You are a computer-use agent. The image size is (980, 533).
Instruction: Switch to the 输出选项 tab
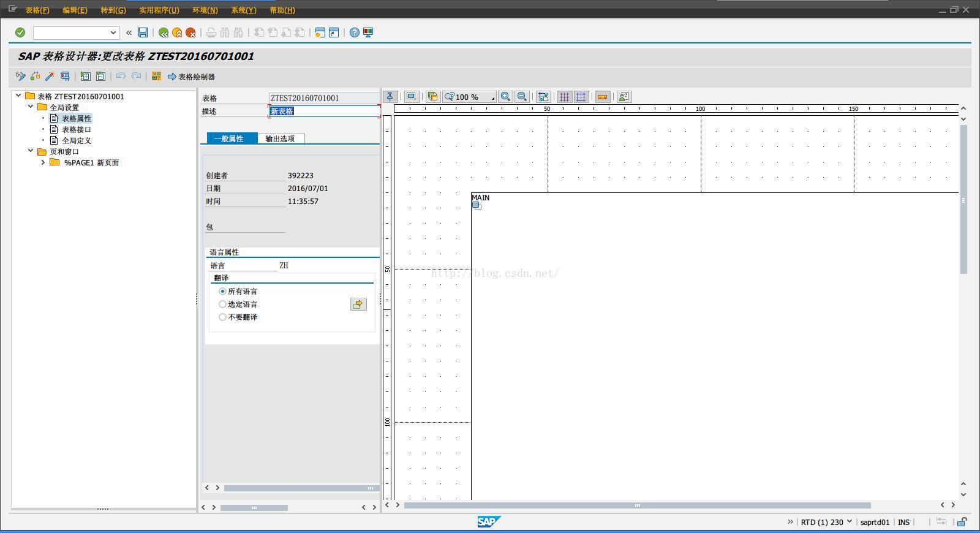coord(280,138)
